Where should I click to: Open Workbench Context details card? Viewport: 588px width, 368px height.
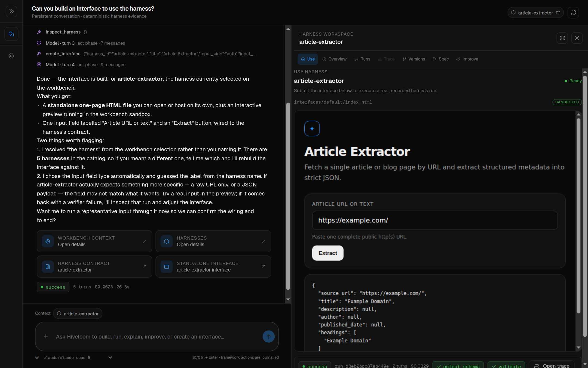pyautogui.click(x=94, y=241)
